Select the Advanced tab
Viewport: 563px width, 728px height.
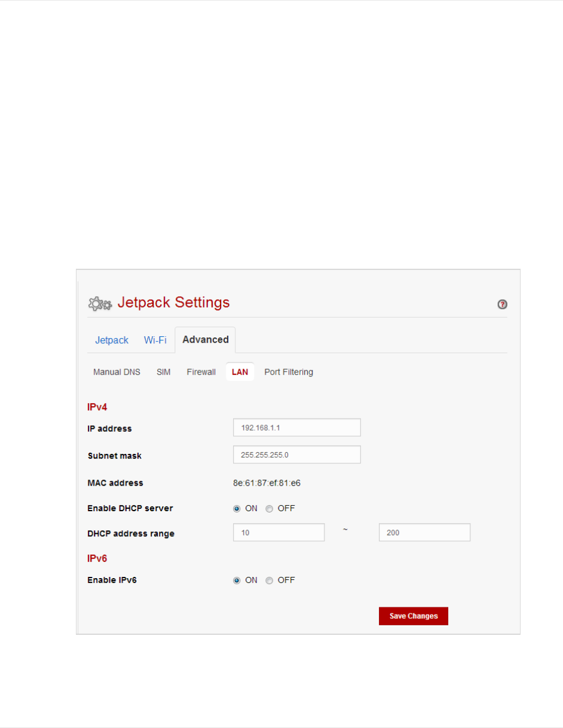(x=205, y=340)
